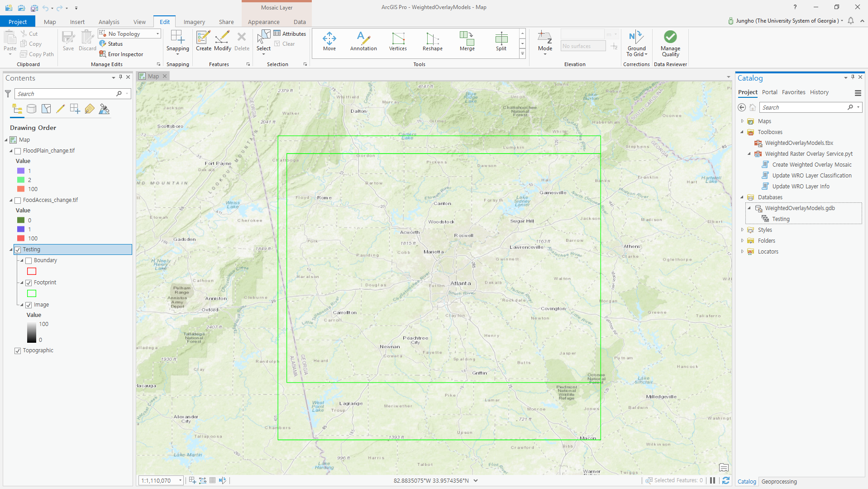Viewport: 868px width, 489px height.
Task: Click the filter icon in Contents
Action: (x=8, y=94)
